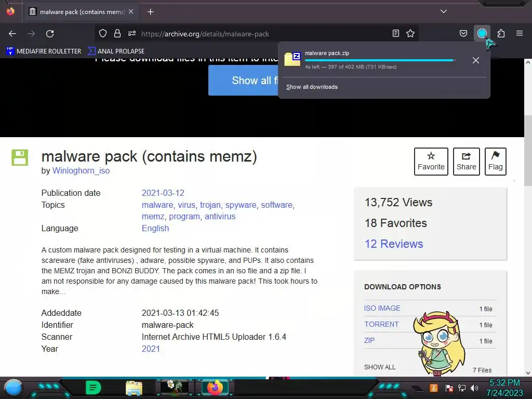Download the ZIP option
The image size is (532, 399).
point(369,340)
